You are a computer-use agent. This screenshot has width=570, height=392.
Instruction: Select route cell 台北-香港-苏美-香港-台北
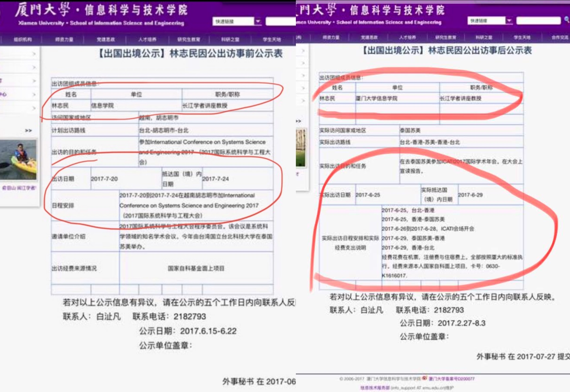click(461, 142)
